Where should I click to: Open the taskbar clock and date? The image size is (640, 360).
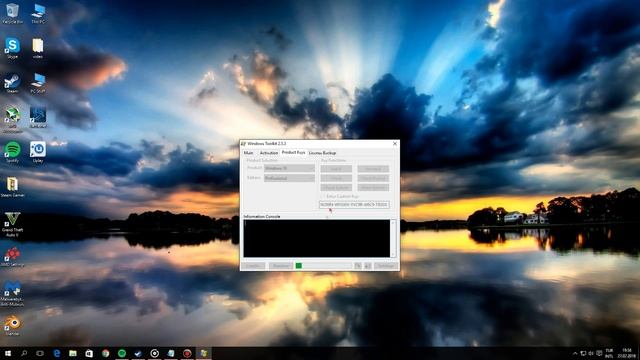point(627,353)
